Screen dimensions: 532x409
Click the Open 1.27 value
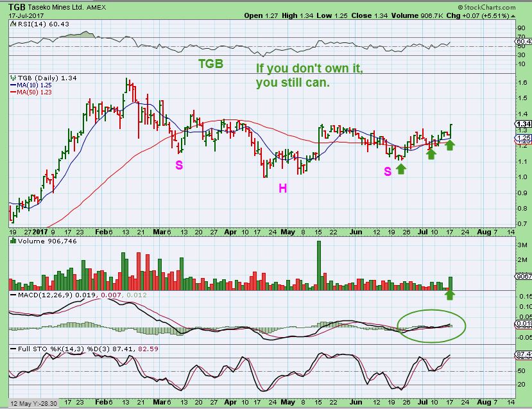coord(261,15)
